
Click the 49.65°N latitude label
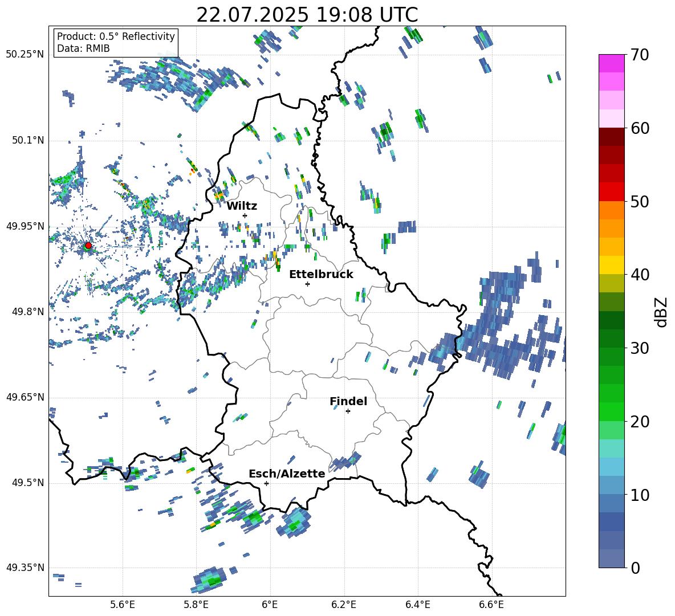pos(25,397)
